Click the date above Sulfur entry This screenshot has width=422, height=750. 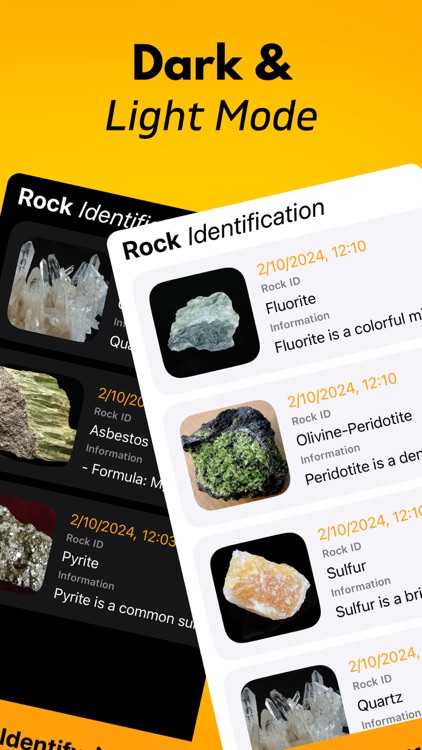click(x=369, y=524)
